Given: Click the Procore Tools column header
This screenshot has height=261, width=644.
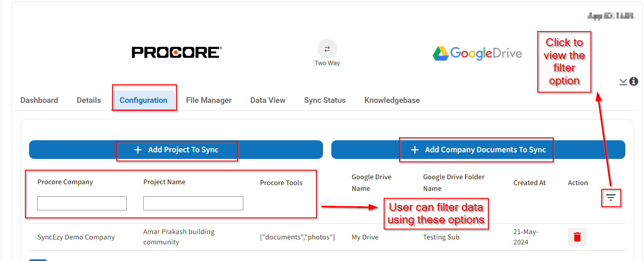Looking at the screenshot, I should (x=281, y=183).
